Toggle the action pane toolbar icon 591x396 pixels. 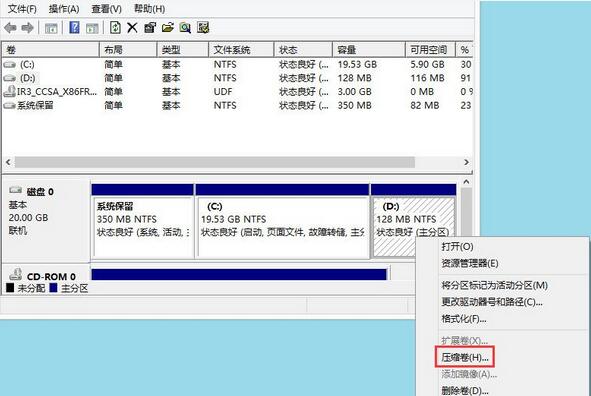[x=92, y=28]
